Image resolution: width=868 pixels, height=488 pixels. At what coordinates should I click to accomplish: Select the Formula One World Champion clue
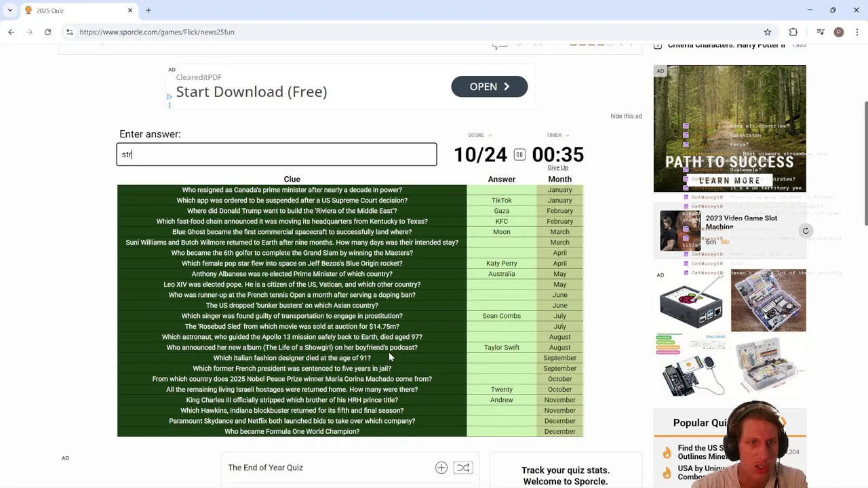pyautogui.click(x=292, y=432)
